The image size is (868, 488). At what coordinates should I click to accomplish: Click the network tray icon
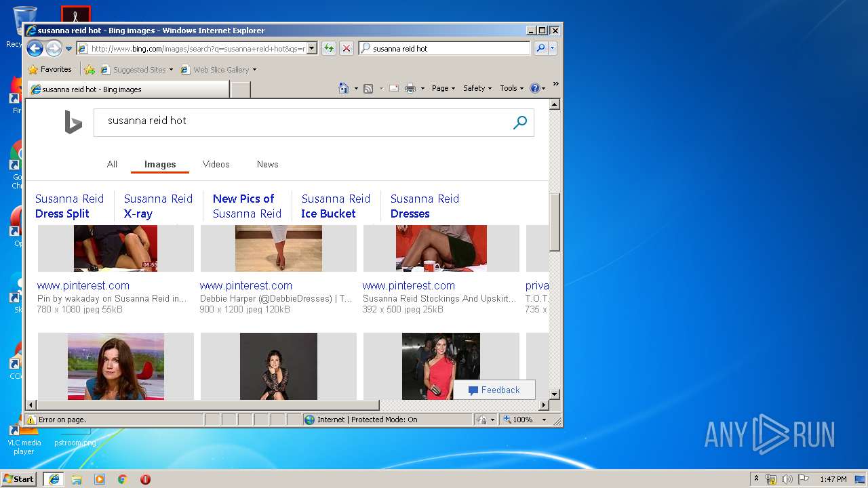[x=771, y=479]
